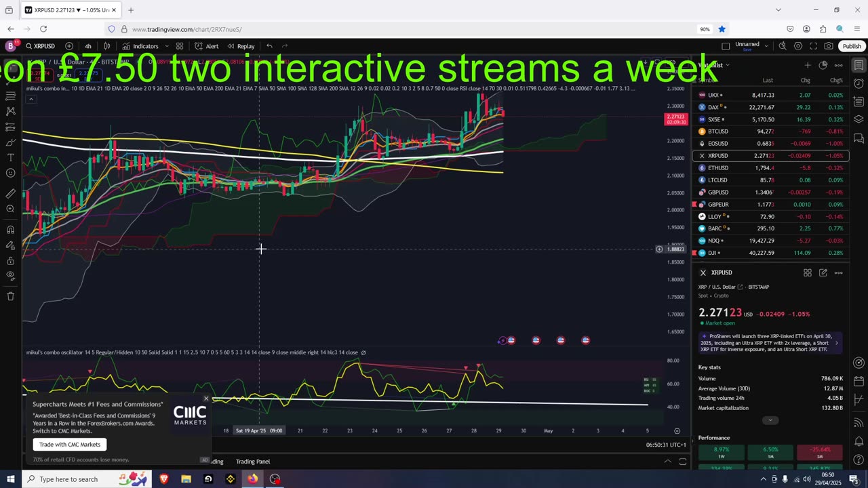
Task: Enter fullscreen mode icon
Action: click(813, 46)
